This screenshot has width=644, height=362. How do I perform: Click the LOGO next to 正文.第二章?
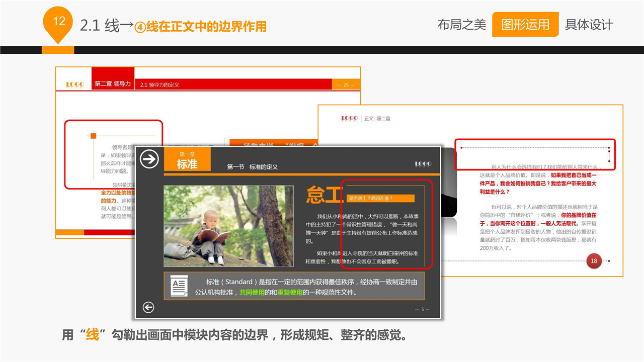[349, 118]
